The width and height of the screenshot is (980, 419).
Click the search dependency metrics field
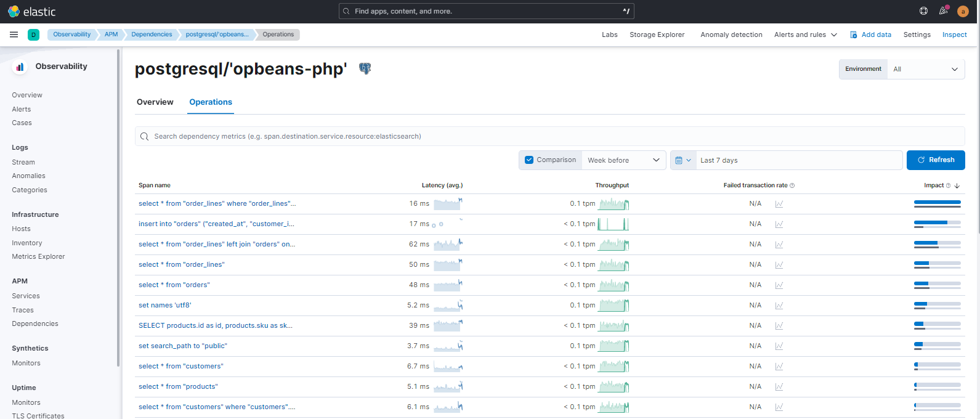549,136
